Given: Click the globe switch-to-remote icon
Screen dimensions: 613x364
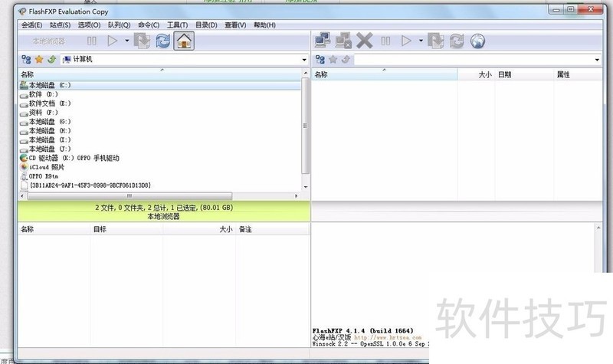Looking at the screenshot, I should tap(477, 41).
